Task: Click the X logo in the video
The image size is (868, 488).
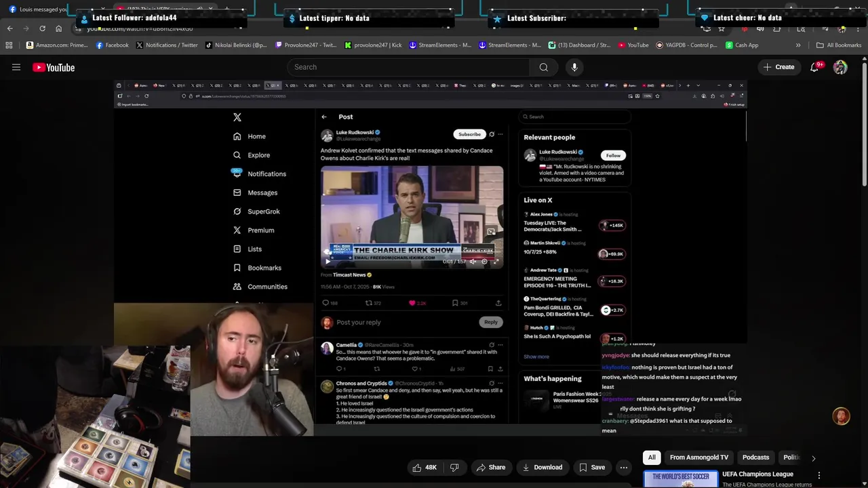Action: point(237,117)
